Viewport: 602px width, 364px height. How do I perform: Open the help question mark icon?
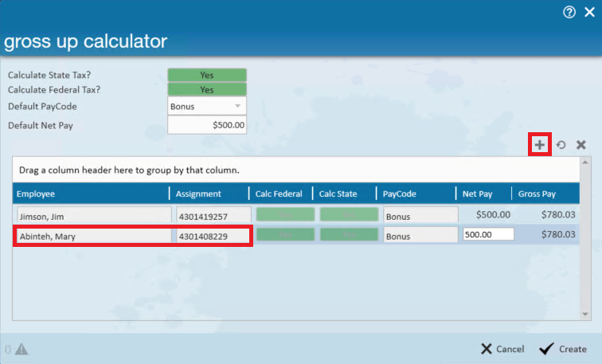tap(569, 12)
